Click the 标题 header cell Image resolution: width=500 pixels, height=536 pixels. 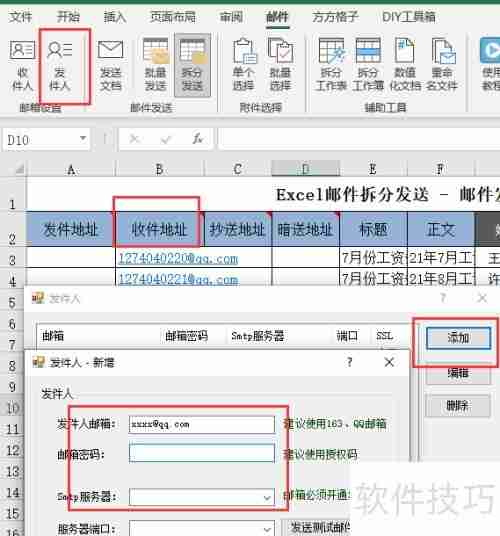tap(373, 229)
